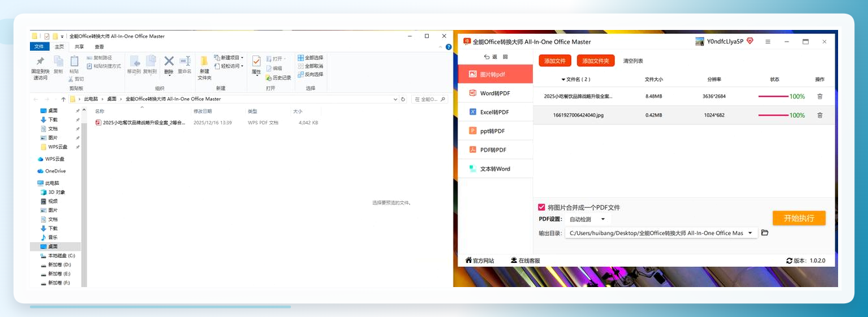Select the PDF转PDF tab
Viewport: 868px width, 317px height.
[x=495, y=150]
